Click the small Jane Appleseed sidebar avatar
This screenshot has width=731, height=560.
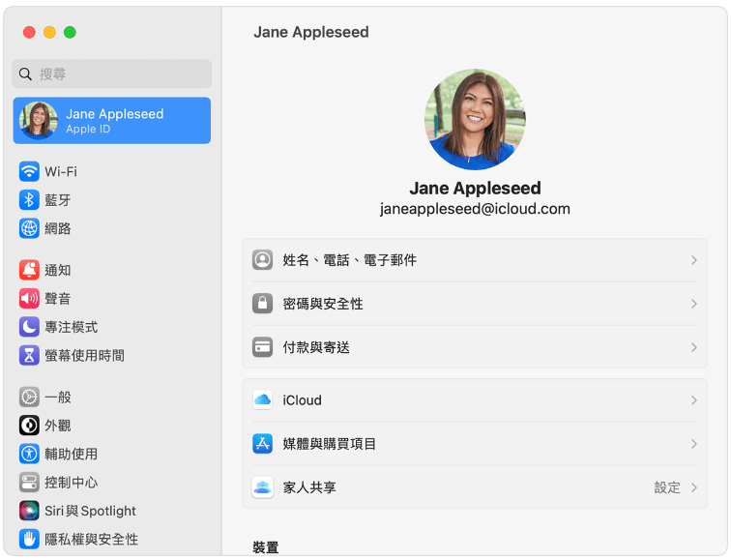[x=39, y=120]
